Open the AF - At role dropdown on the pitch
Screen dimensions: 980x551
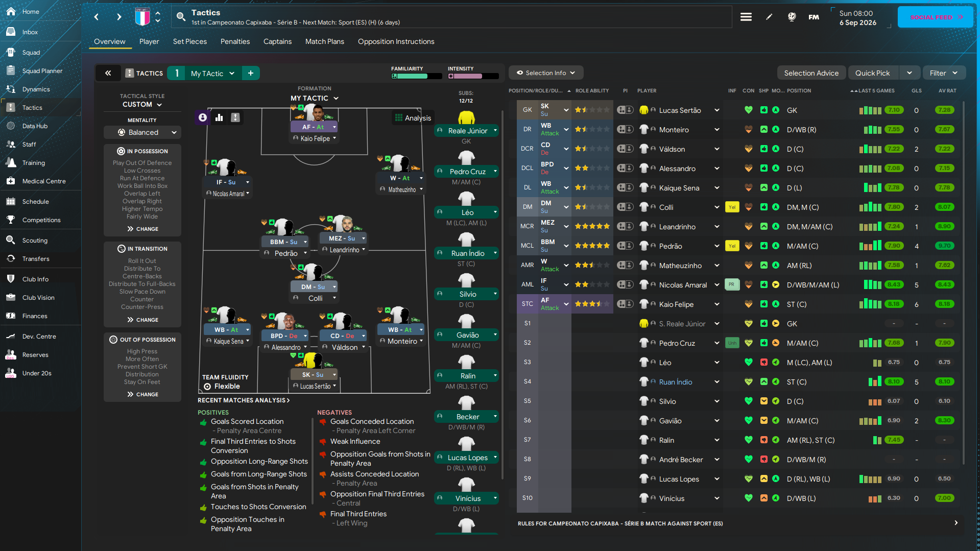(314, 127)
